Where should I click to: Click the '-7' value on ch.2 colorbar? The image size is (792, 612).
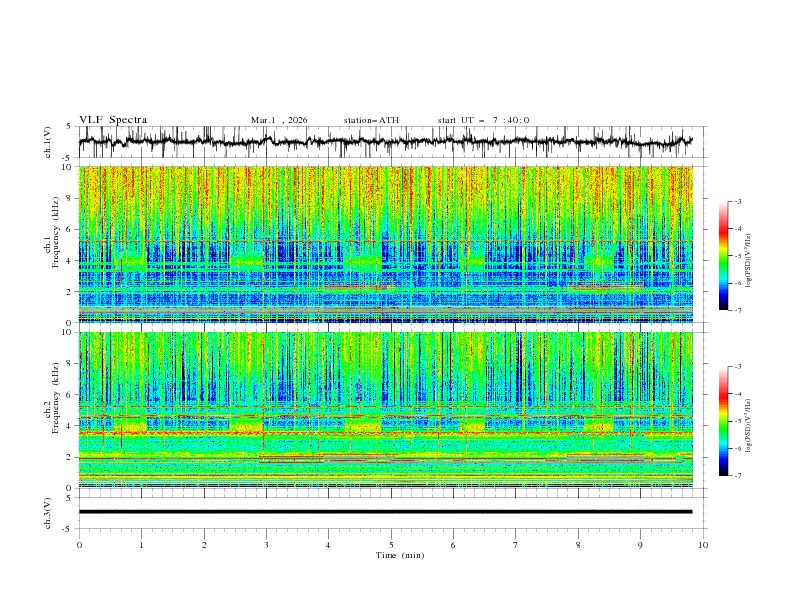point(738,475)
